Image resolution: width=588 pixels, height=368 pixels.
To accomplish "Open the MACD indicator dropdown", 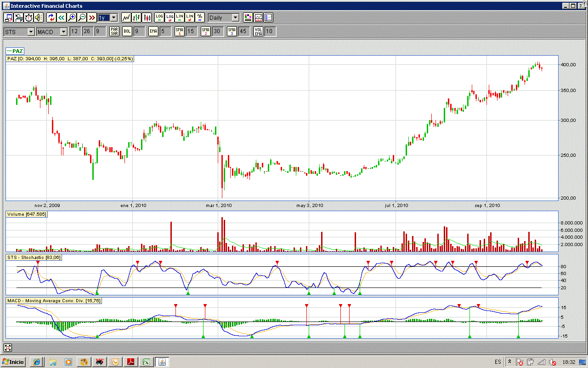I will pos(63,31).
